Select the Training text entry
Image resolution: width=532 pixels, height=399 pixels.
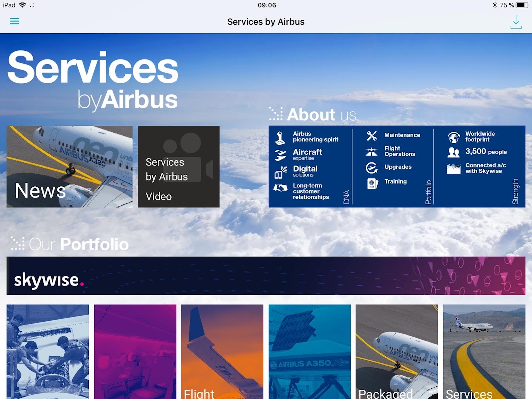click(x=395, y=181)
